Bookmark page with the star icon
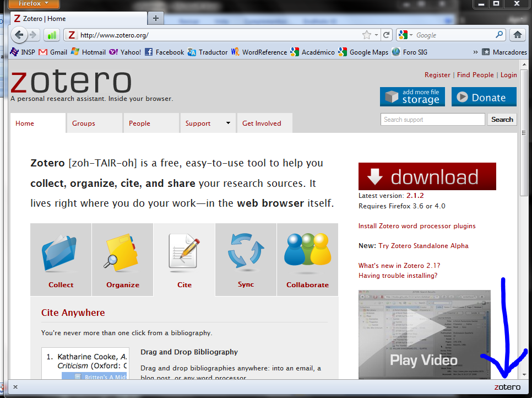This screenshot has width=532, height=398. coord(366,35)
